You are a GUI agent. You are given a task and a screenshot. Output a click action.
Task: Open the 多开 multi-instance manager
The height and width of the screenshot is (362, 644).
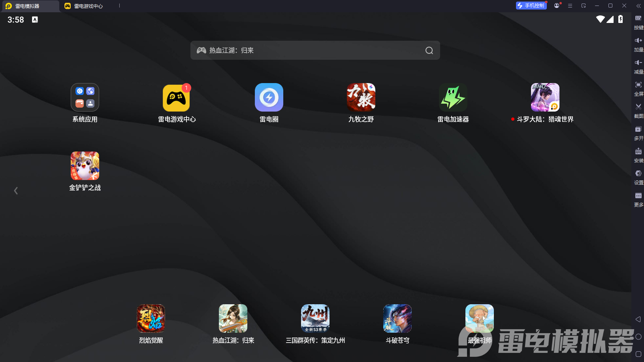coord(638,133)
